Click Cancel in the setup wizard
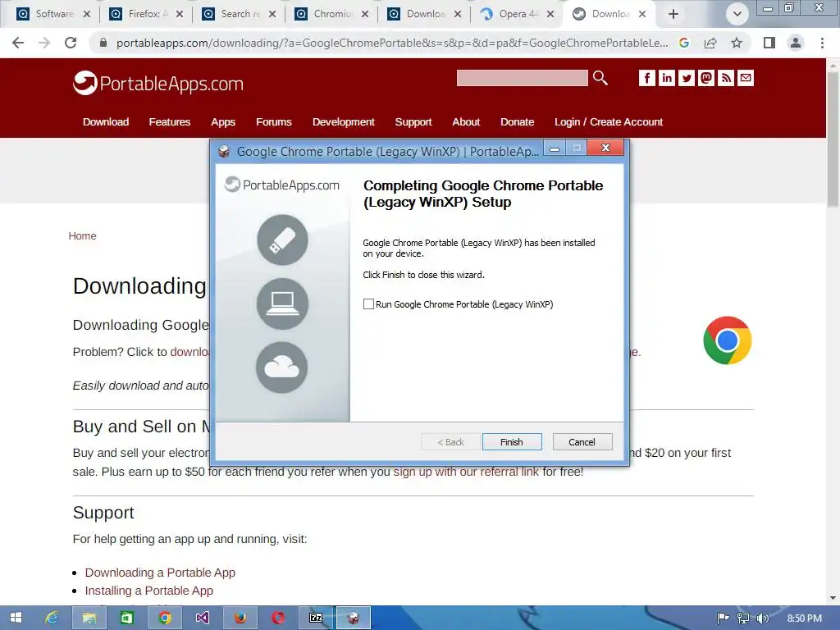 point(582,442)
